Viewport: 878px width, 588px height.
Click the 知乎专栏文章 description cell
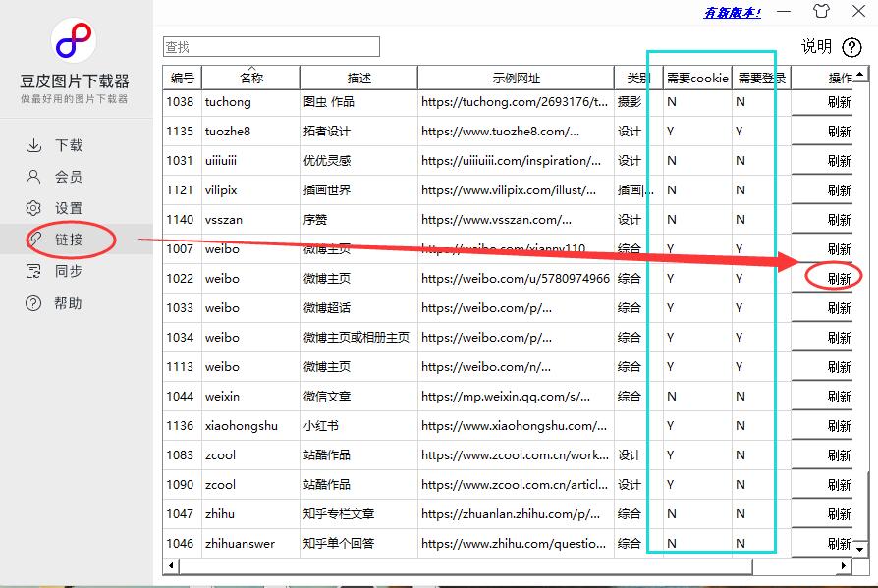pos(358,514)
